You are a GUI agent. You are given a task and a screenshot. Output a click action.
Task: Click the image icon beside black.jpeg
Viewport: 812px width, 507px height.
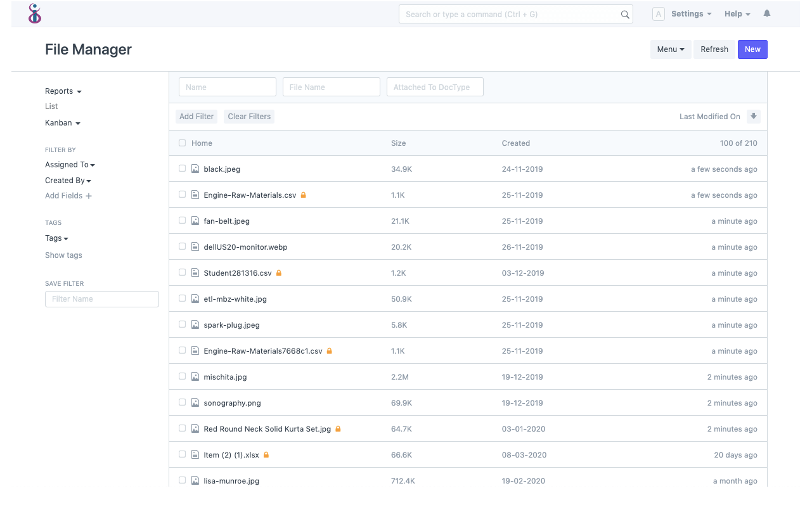pyautogui.click(x=195, y=169)
